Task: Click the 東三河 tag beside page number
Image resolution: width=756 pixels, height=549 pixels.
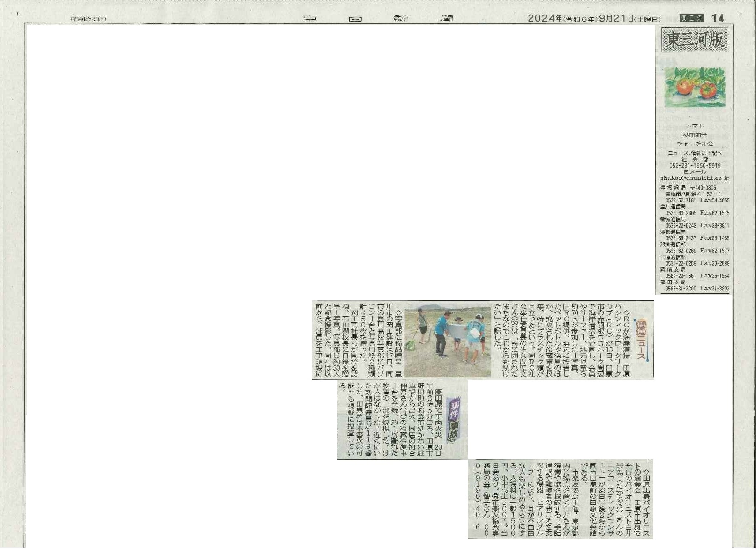Action: click(692, 18)
